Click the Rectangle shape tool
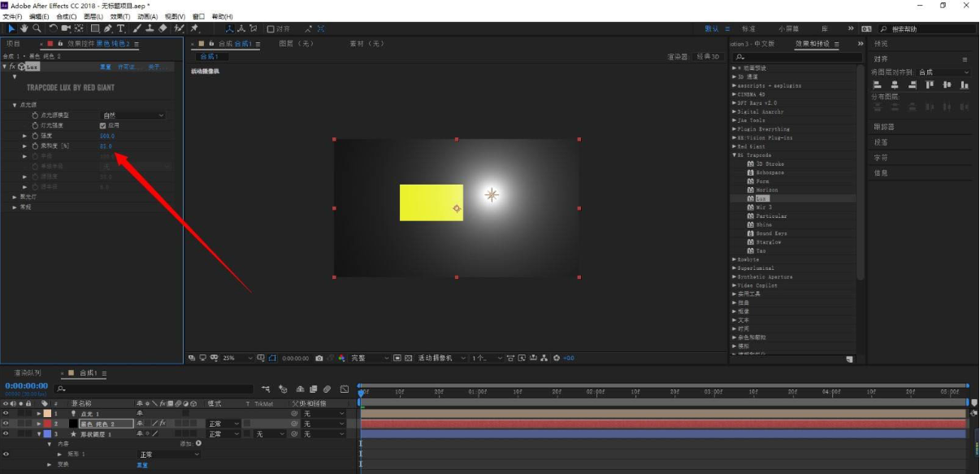 (x=94, y=28)
